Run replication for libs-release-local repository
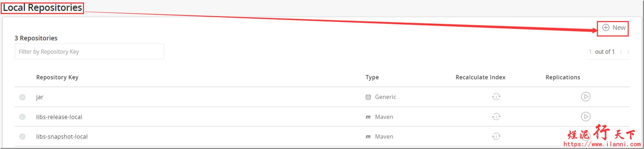This screenshot has height=149, width=644. tap(585, 117)
